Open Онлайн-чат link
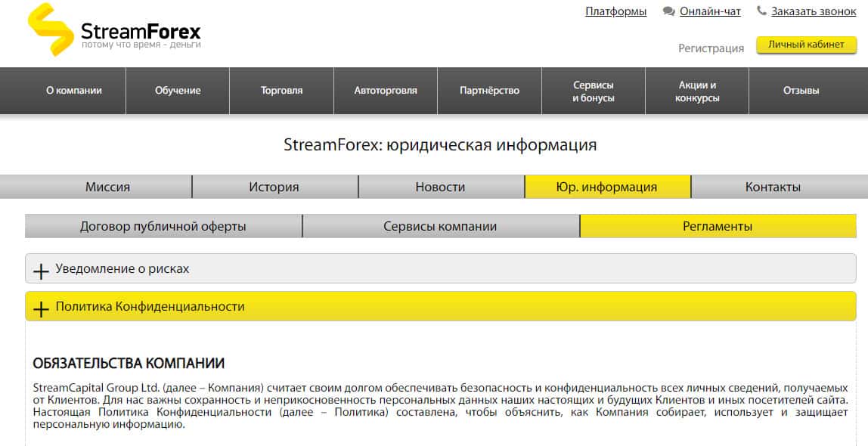This screenshot has width=868, height=446. tap(710, 11)
